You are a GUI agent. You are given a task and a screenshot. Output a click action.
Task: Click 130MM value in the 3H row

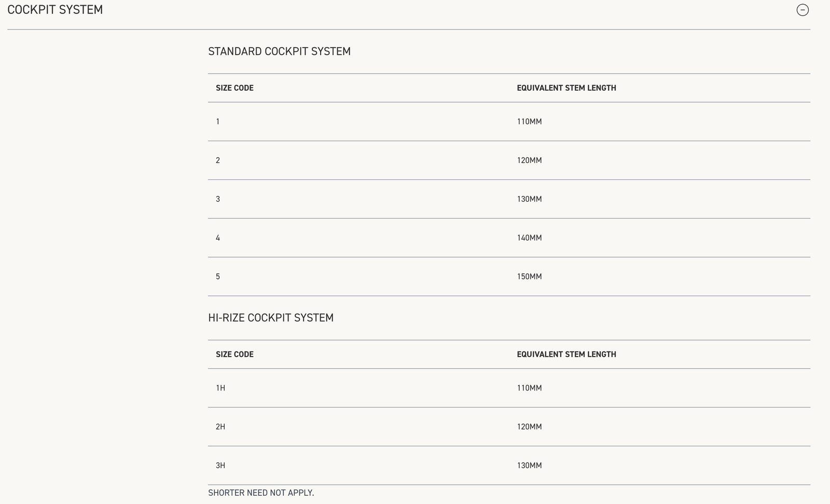pyautogui.click(x=529, y=466)
